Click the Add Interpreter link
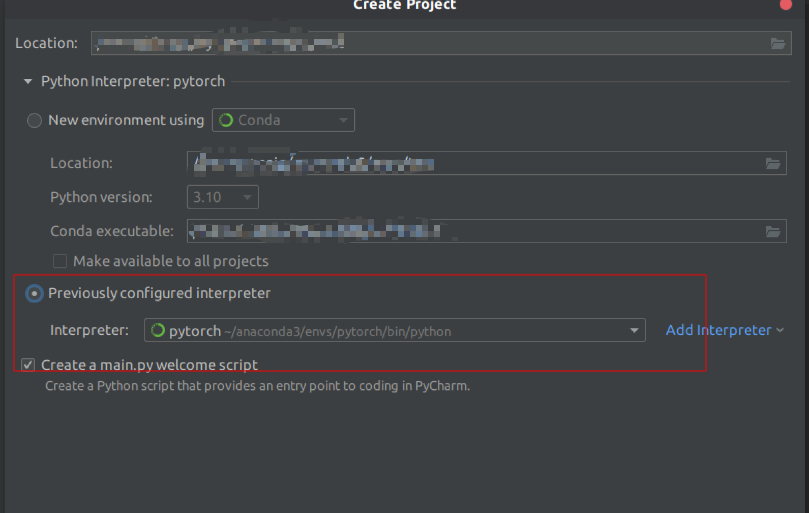The image size is (809, 513). pyautogui.click(x=719, y=330)
